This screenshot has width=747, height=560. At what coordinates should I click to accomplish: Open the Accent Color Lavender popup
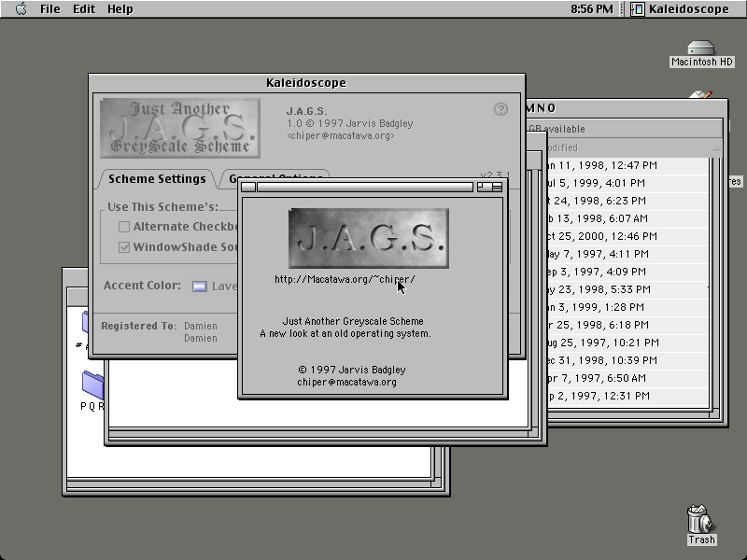tap(215, 287)
